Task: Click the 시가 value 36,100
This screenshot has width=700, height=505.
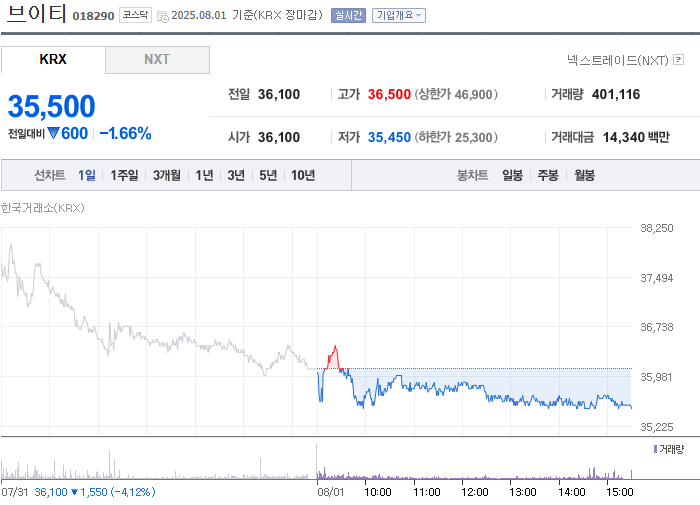Action: (279, 137)
